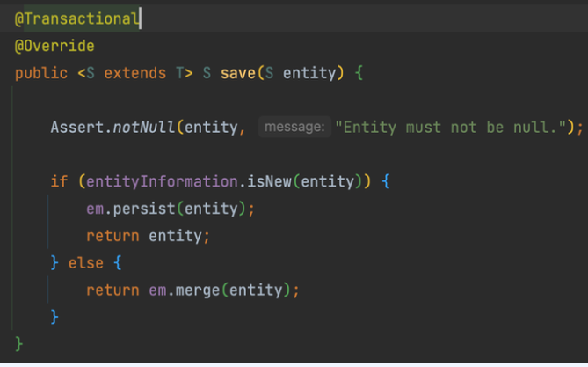The height and width of the screenshot is (367, 588).
Task: Click the @Transactional annotation
Action: pyautogui.click(x=76, y=18)
